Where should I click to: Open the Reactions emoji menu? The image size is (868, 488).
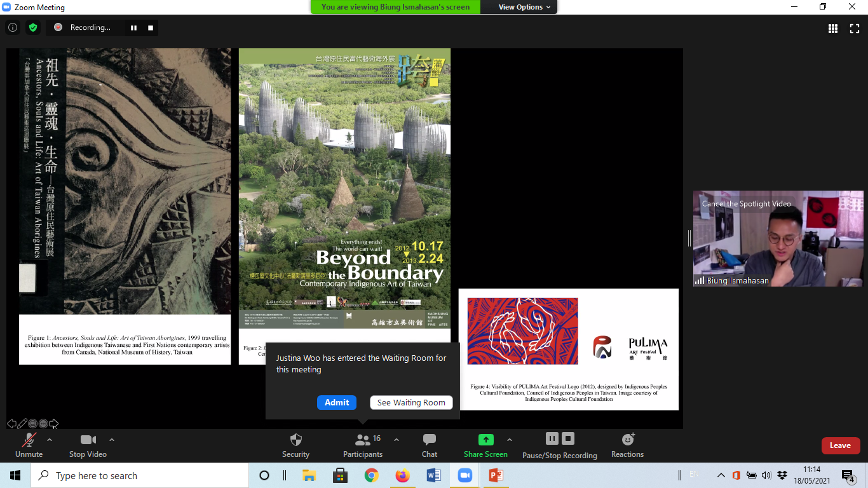(x=627, y=445)
